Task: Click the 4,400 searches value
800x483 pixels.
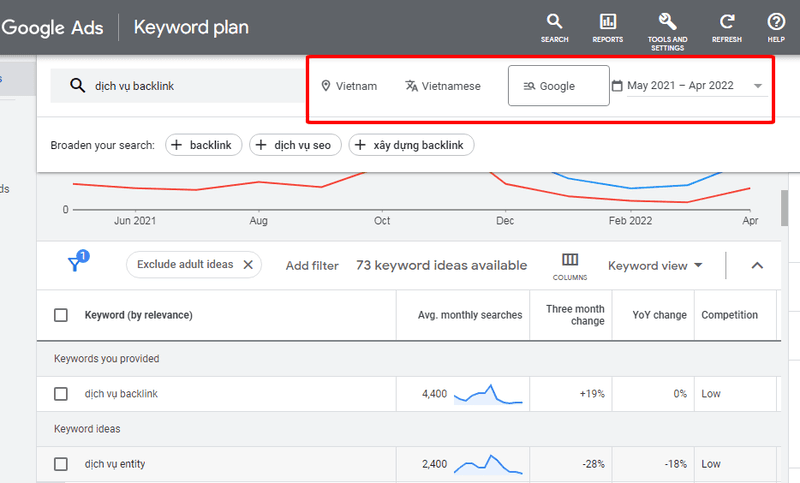Action: [x=434, y=394]
